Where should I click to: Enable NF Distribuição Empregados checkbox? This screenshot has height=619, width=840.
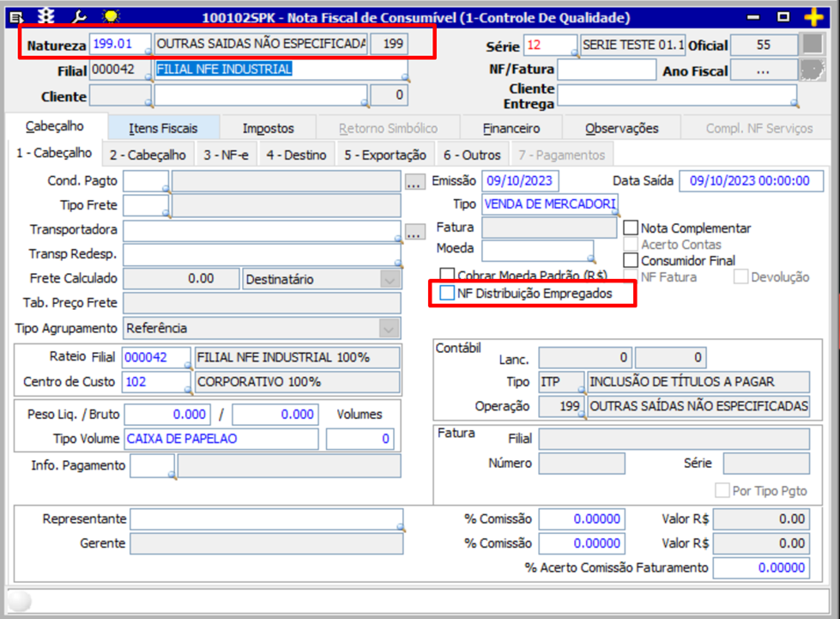pos(446,293)
